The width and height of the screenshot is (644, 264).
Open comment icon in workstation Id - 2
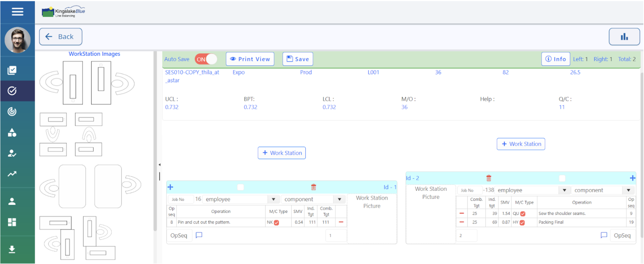click(x=604, y=235)
